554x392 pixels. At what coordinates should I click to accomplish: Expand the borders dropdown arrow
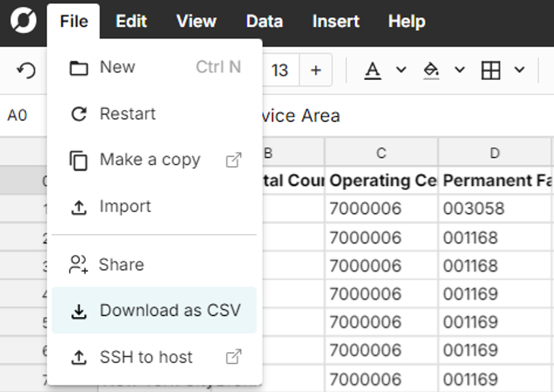coord(519,70)
